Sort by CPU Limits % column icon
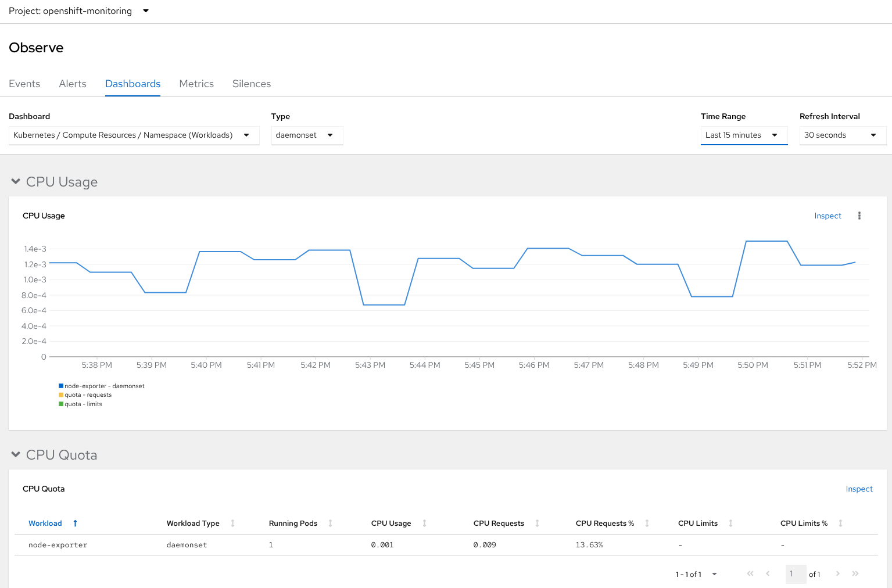Viewport: 892px width, 588px height. point(840,524)
